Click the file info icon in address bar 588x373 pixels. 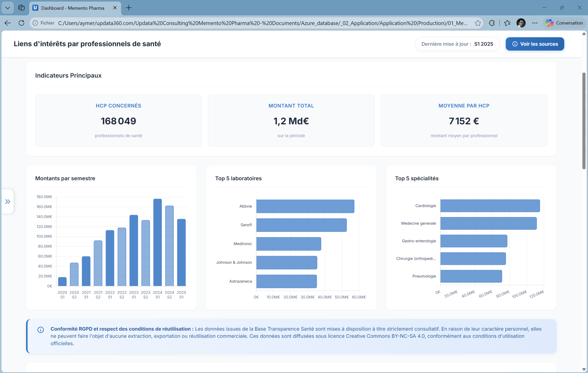[36, 23]
